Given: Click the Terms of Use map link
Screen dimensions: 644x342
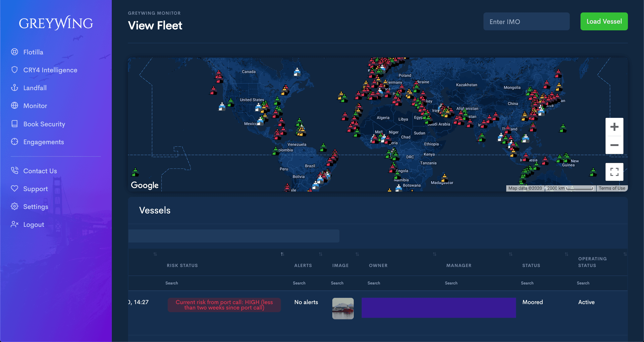Looking at the screenshot, I should (612, 188).
